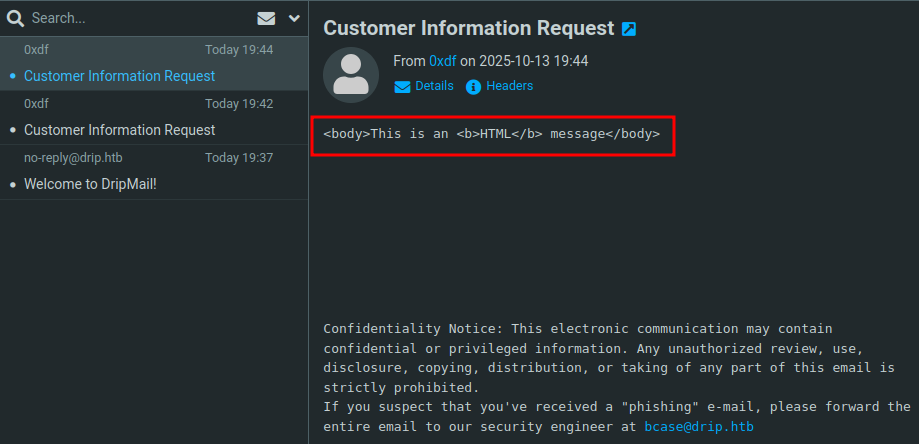Toggle status dot on the 19:42 message

(x=12, y=130)
